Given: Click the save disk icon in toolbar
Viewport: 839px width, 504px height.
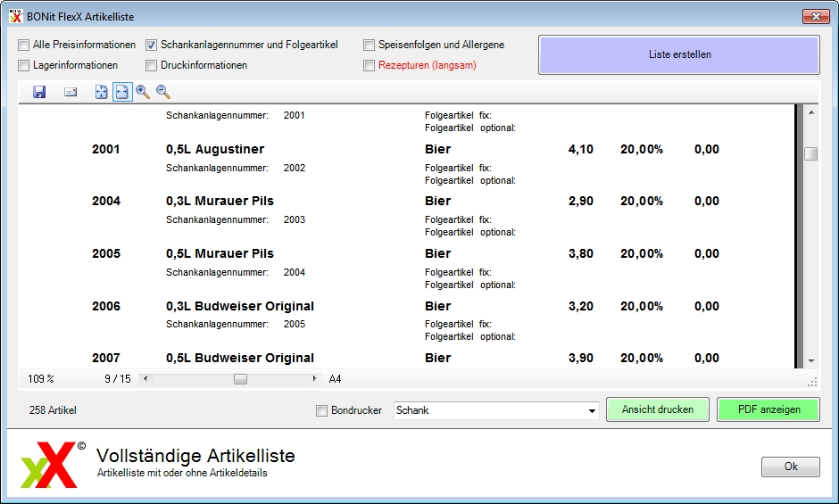Looking at the screenshot, I should pyautogui.click(x=39, y=92).
